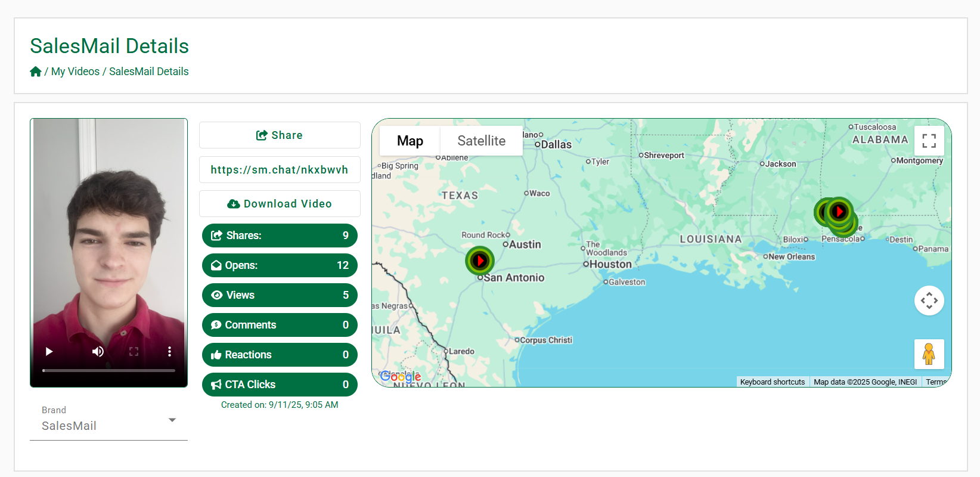The image size is (980, 477).
Task: Open video more options menu
Action: tap(169, 352)
